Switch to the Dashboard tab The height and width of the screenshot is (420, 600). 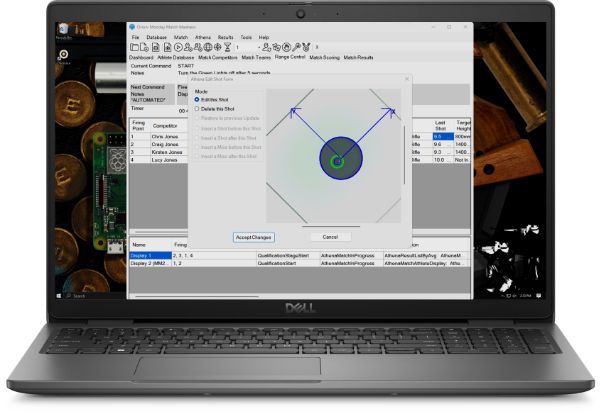tap(141, 57)
